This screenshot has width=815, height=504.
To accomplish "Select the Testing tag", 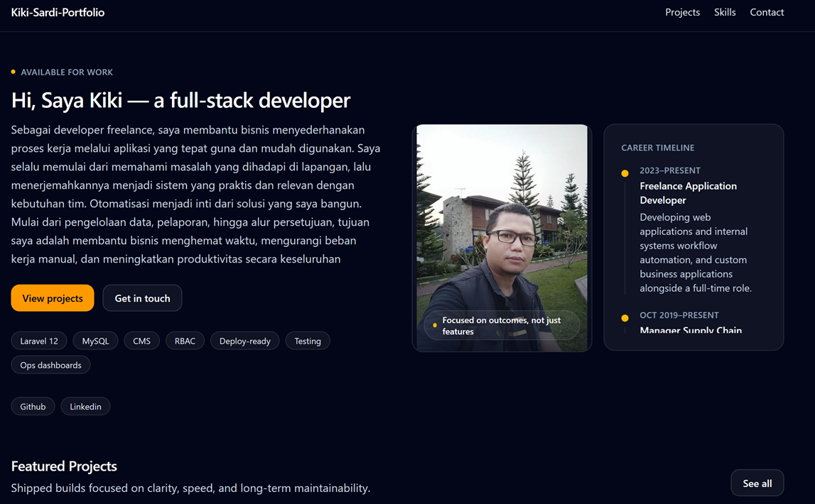I will (307, 341).
